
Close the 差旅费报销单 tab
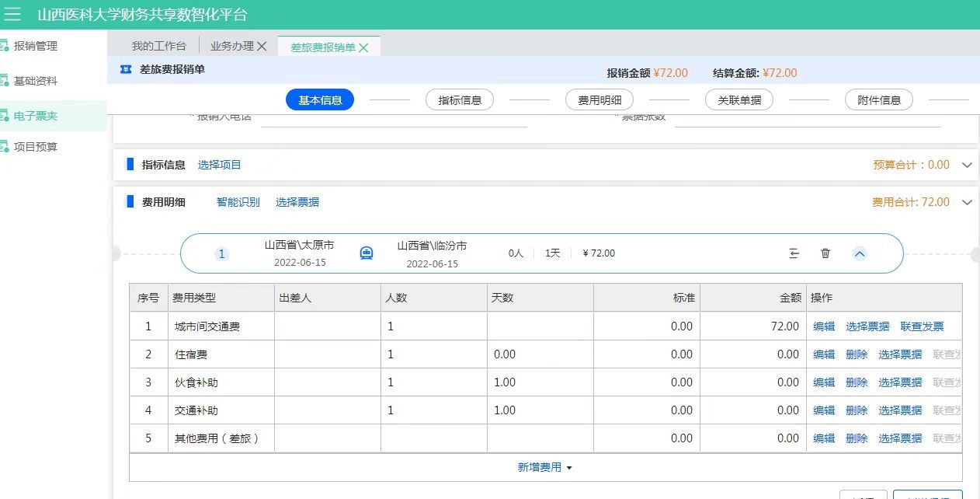[363, 47]
